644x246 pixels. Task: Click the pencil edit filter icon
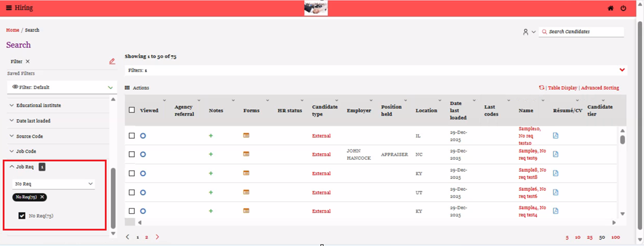coord(112,61)
